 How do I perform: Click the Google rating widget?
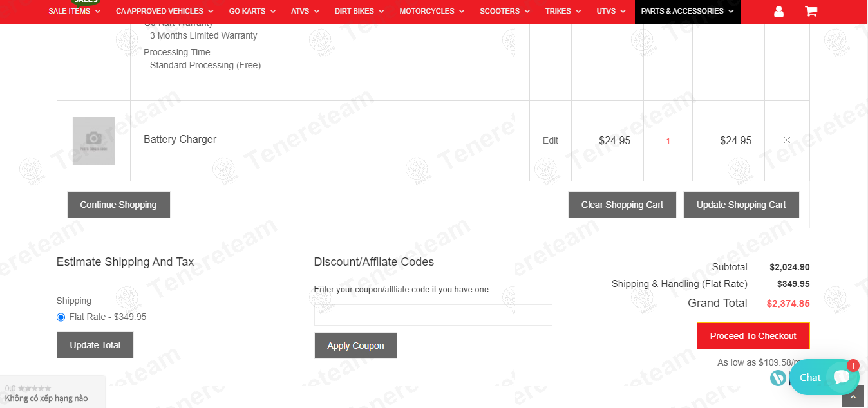click(52, 393)
